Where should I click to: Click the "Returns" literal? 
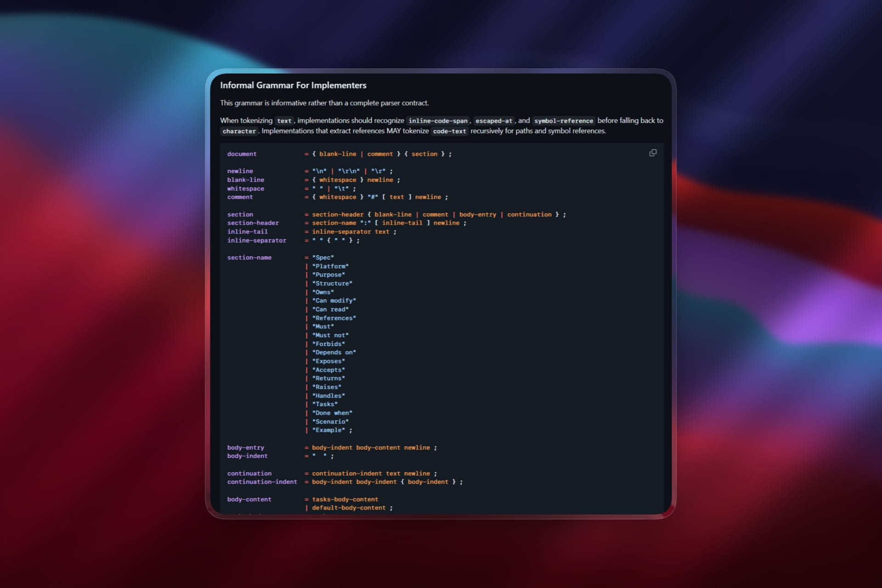point(328,379)
